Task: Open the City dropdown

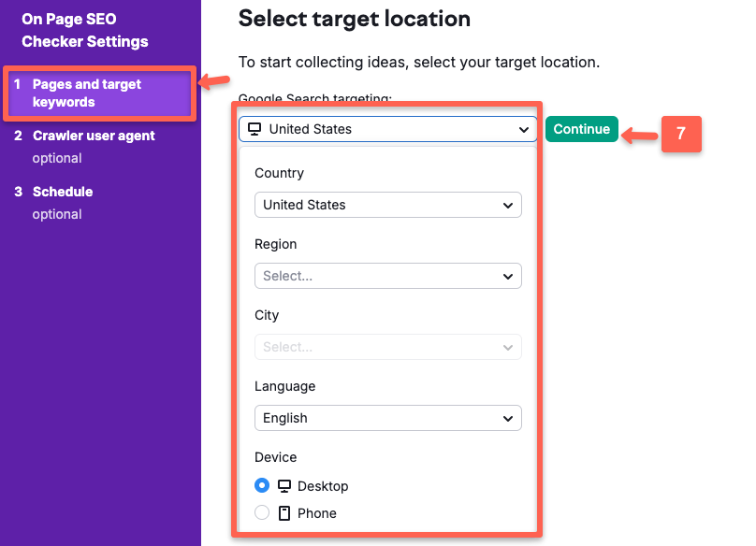Action: pos(387,347)
